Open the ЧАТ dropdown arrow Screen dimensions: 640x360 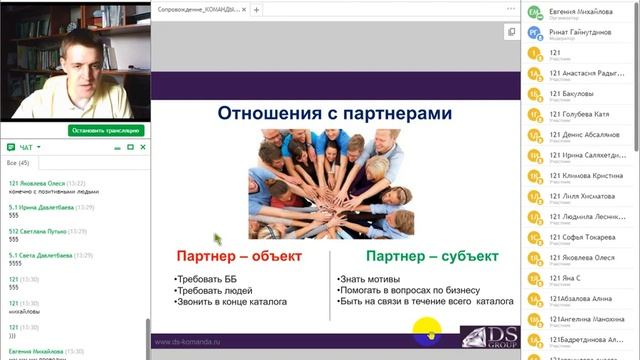click(x=39, y=147)
